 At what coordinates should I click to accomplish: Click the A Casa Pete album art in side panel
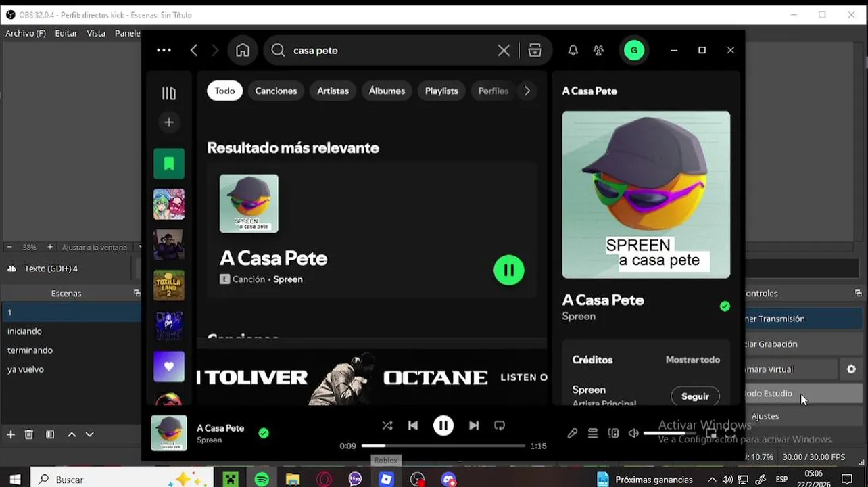[646, 195]
